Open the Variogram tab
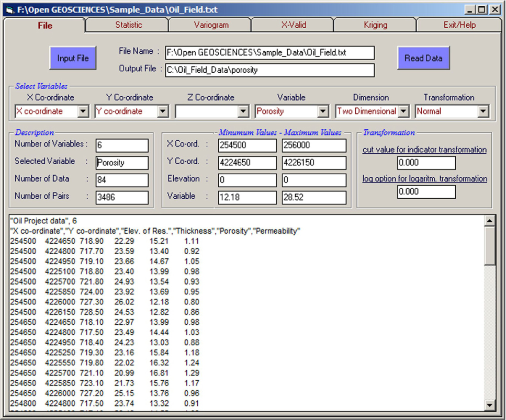Viewport: 506px width, 420px height. pyautogui.click(x=211, y=25)
